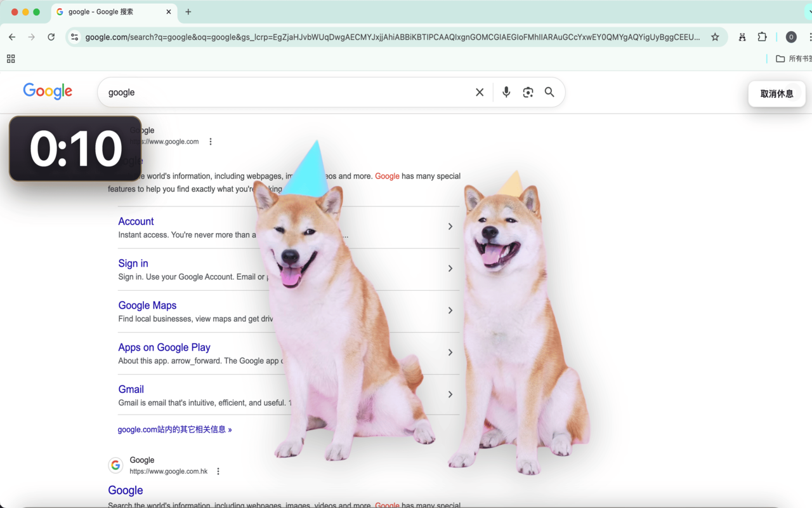Search by voice with microphone icon
The height and width of the screenshot is (508, 812).
pos(506,92)
